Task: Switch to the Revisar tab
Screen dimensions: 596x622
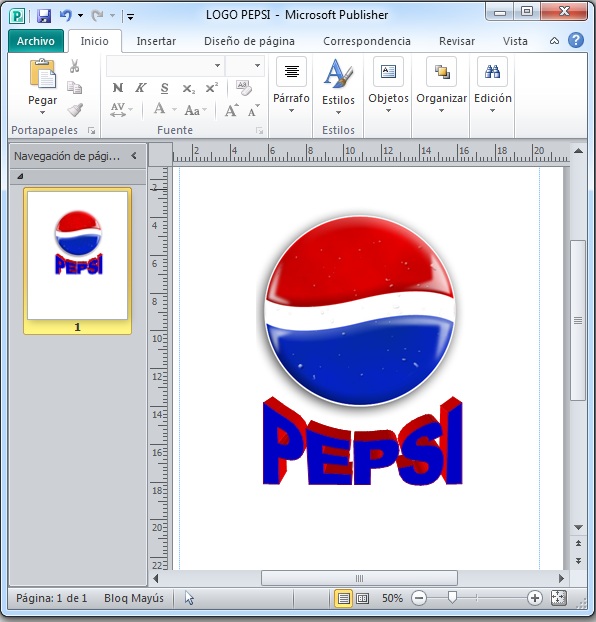Action: click(457, 41)
